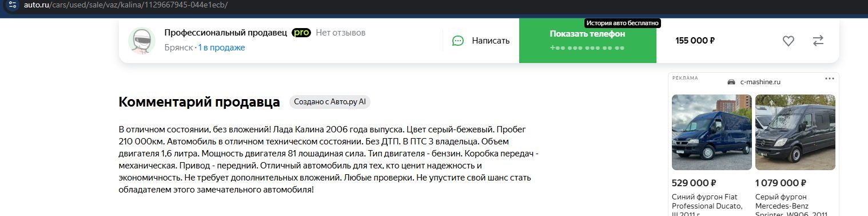Add listing to favorites with heart icon
Screen dimensions: 868x216
pos(789,41)
